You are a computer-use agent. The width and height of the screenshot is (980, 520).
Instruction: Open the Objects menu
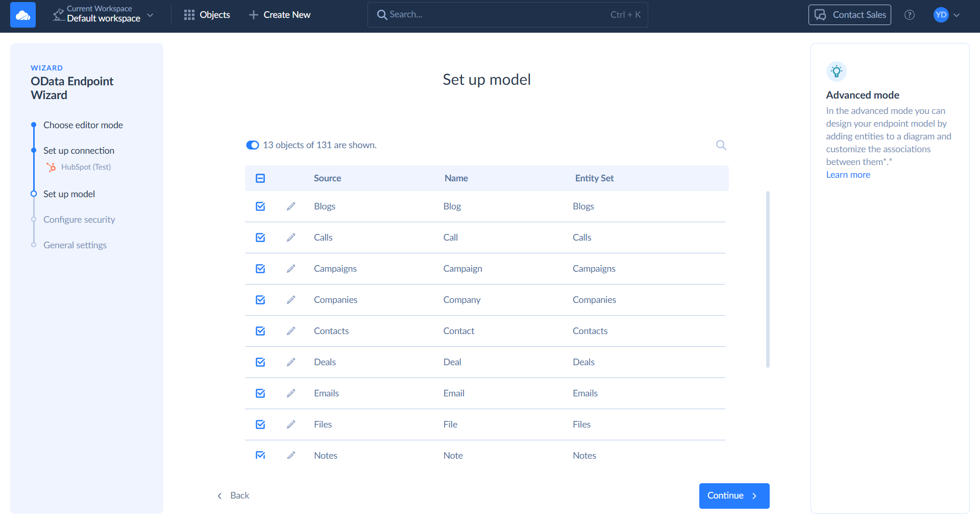(x=207, y=15)
